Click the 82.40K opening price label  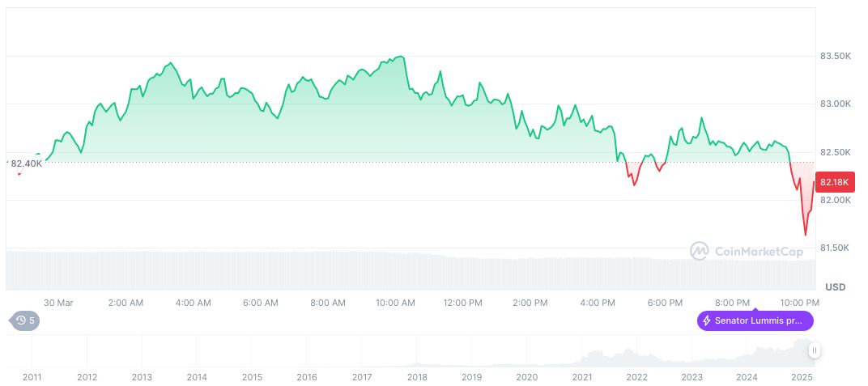27,163
